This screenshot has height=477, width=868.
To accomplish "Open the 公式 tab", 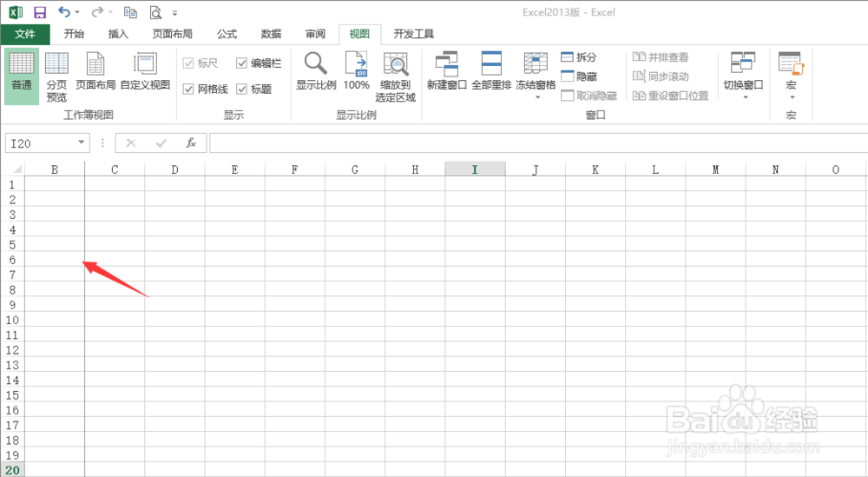I will (x=227, y=35).
